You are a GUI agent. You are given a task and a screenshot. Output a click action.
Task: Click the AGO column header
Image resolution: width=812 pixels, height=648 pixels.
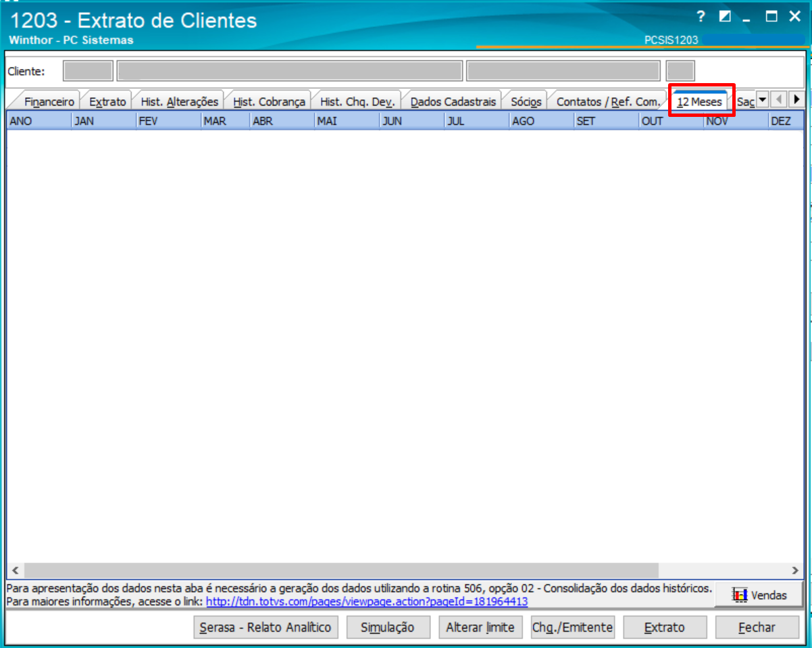[x=541, y=122]
